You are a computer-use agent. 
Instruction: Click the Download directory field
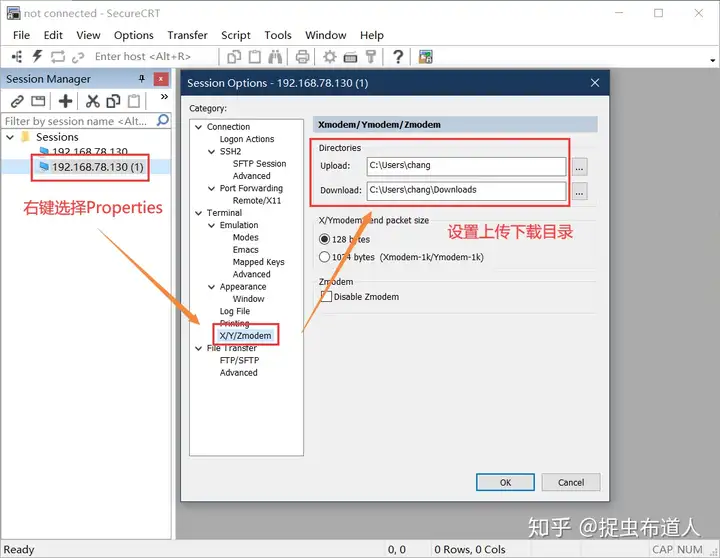pyautogui.click(x=466, y=191)
